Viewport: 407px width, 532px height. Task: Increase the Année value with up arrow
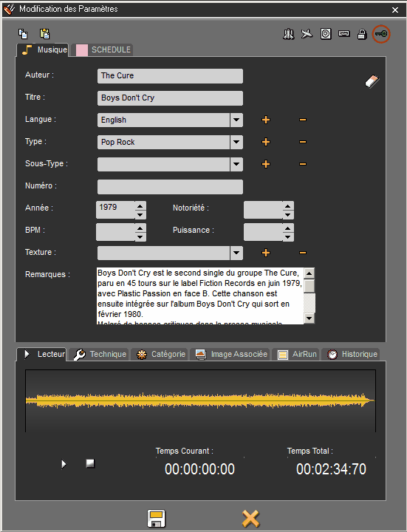tap(140, 206)
